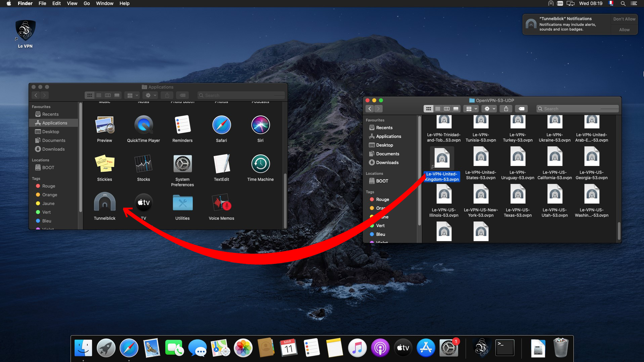Switch OpenVPN window to gallery view
This screenshot has height=362, width=644.
[x=456, y=109]
